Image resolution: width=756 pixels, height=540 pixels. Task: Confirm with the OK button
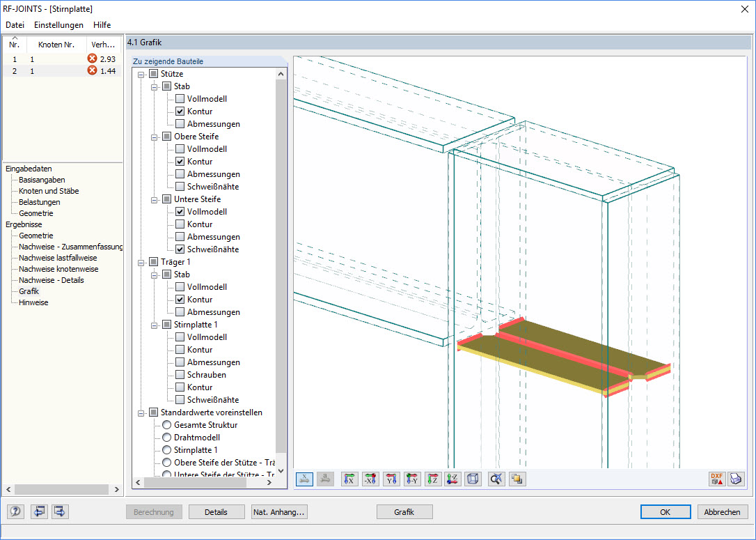click(x=666, y=512)
